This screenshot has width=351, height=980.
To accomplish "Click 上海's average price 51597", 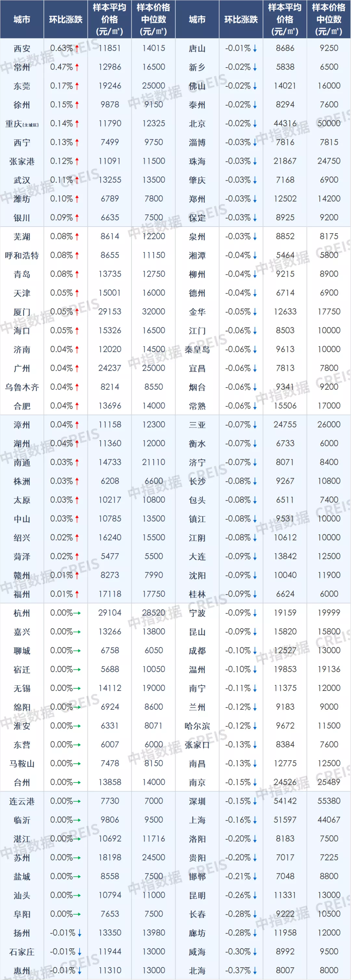I will [x=285, y=820].
